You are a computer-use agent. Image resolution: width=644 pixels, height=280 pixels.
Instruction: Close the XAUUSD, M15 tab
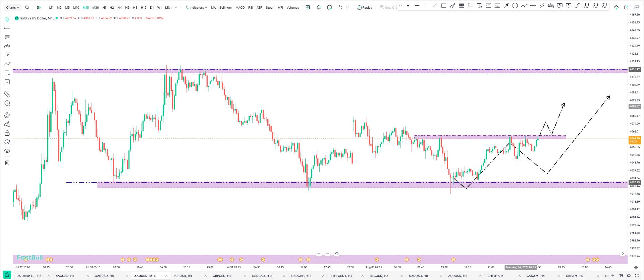[166, 276]
